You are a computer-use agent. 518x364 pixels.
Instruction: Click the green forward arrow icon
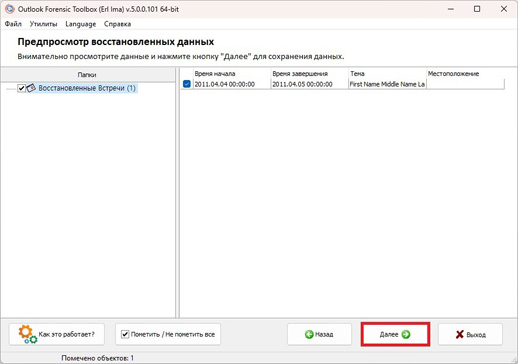click(405, 334)
